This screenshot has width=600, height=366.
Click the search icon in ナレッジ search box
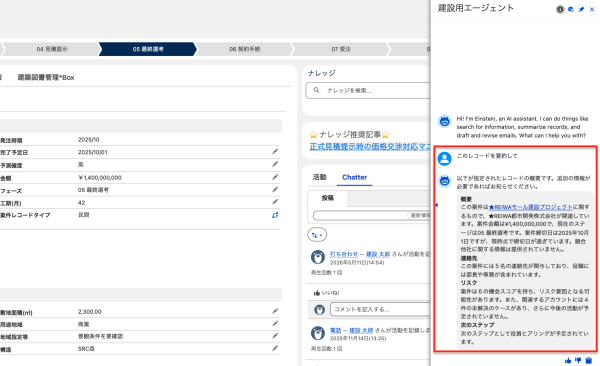[x=316, y=90]
